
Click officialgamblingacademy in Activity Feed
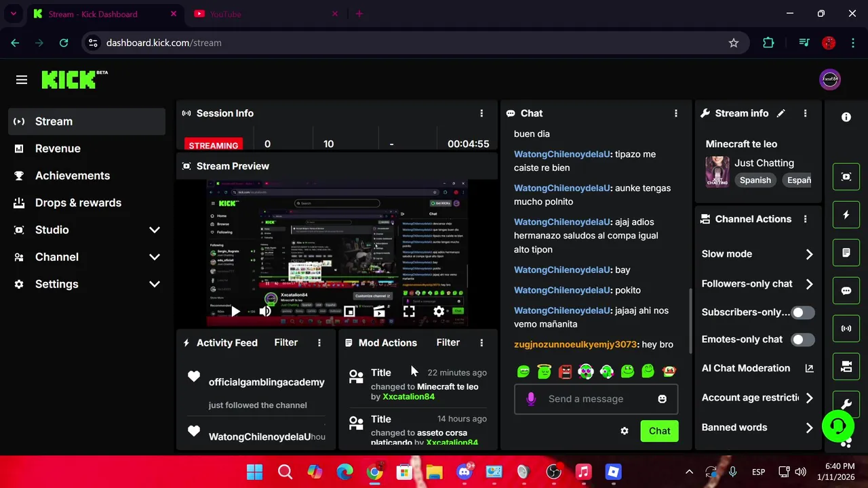267,382
